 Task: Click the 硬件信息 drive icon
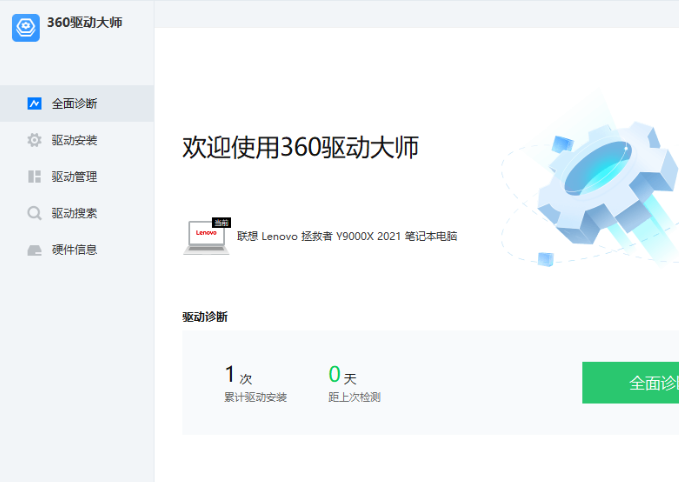coord(34,250)
